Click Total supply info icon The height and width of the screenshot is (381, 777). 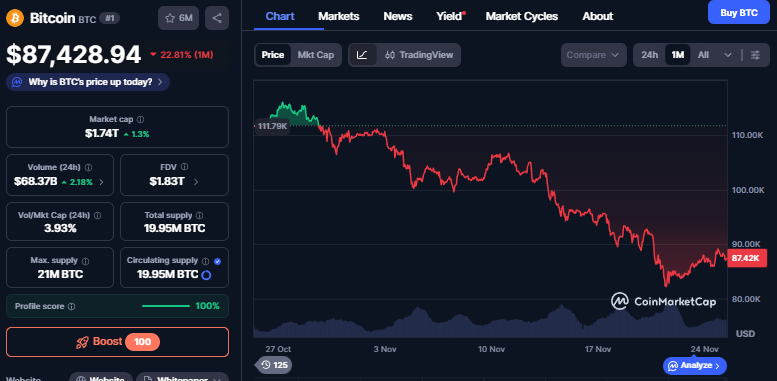pyautogui.click(x=199, y=216)
